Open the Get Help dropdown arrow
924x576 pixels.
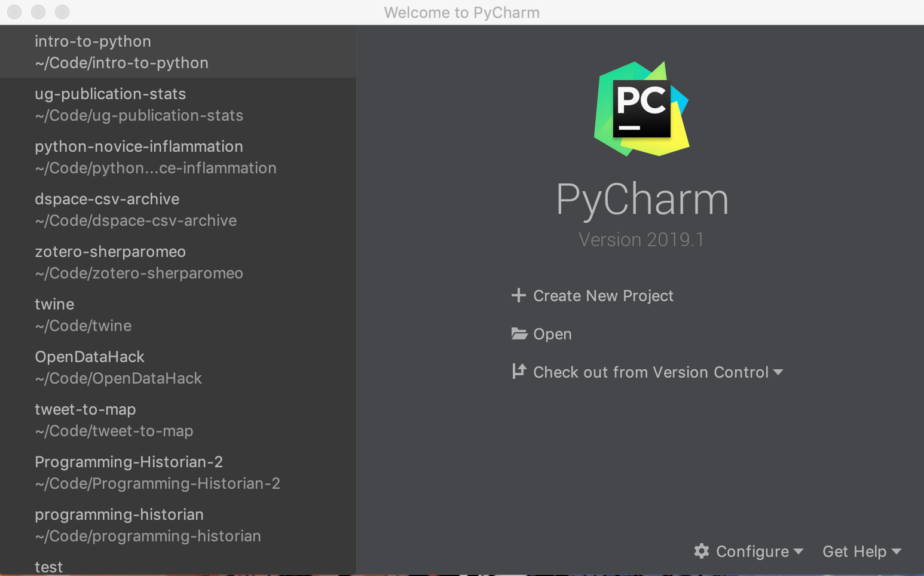click(x=896, y=552)
